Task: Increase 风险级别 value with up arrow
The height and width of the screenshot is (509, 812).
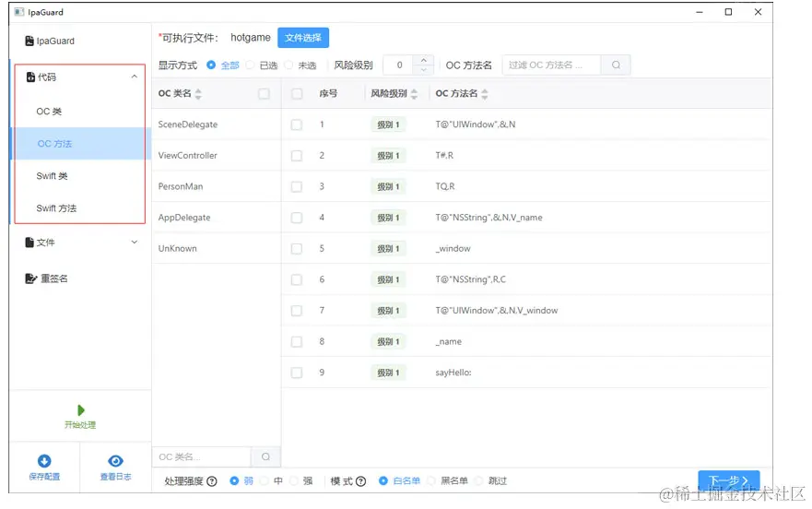Action: tap(424, 60)
